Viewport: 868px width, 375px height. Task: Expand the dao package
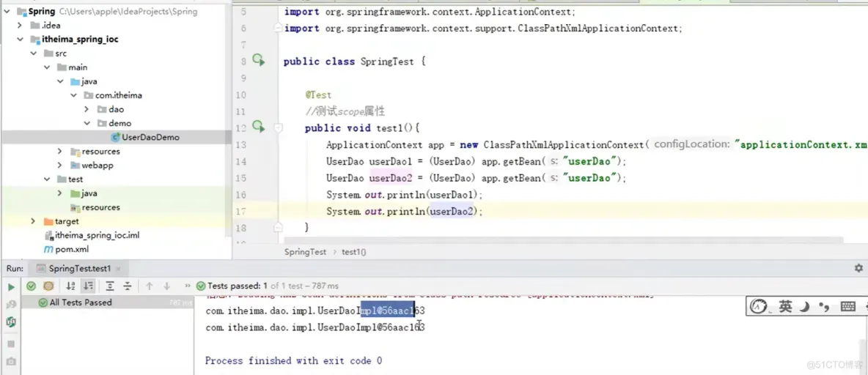[x=87, y=109]
